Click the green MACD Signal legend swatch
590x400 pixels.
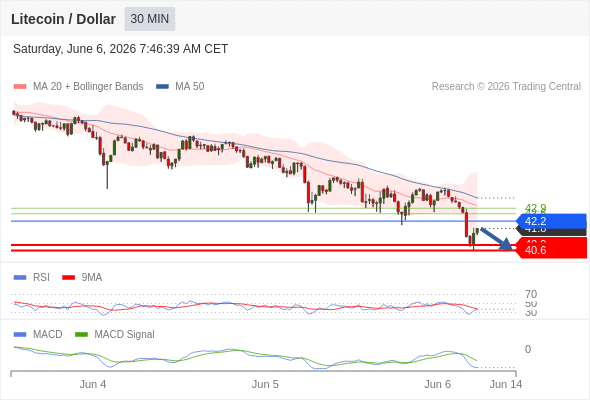pyautogui.click(x=81, y=335)
